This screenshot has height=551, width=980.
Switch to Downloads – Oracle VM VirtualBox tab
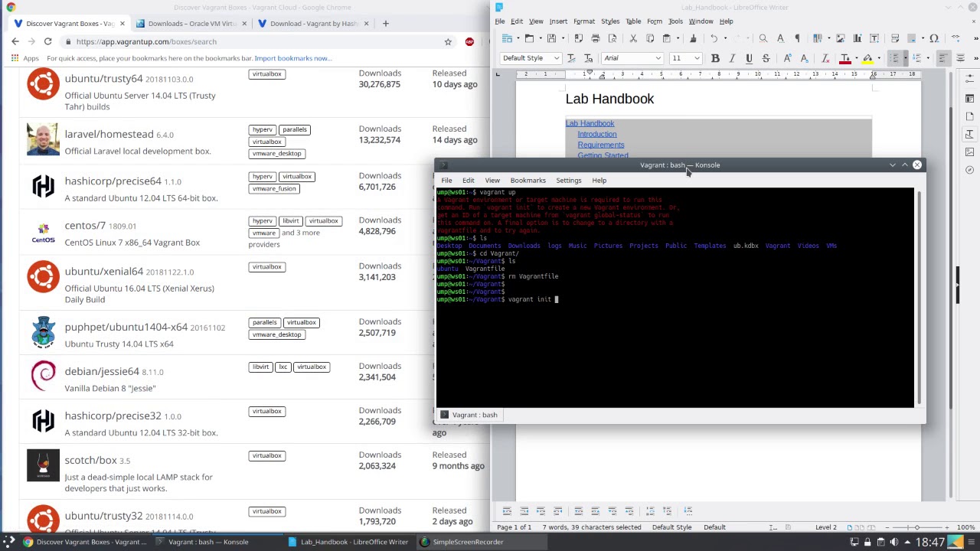191,23
